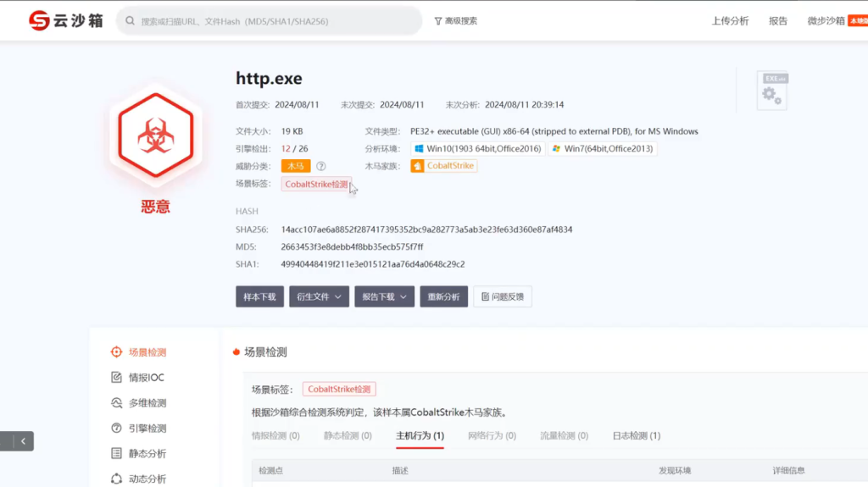Go to 微步沙箱 link
The width and height of the screenshot is (868, 487).
(x=826, y=21)
